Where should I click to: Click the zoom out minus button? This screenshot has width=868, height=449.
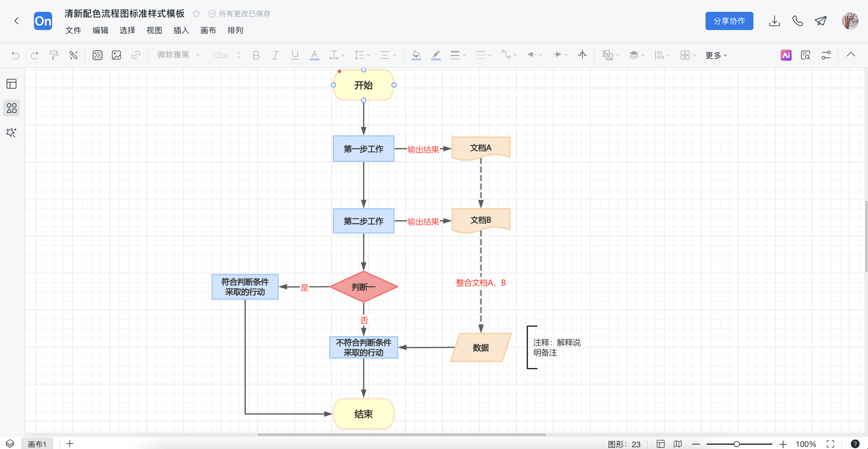(696, 444)
